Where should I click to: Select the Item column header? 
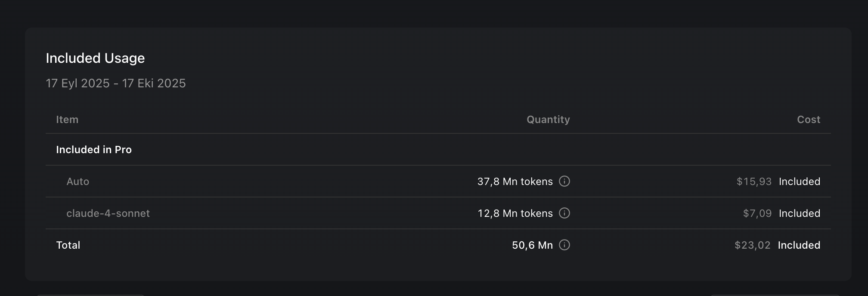67,120
